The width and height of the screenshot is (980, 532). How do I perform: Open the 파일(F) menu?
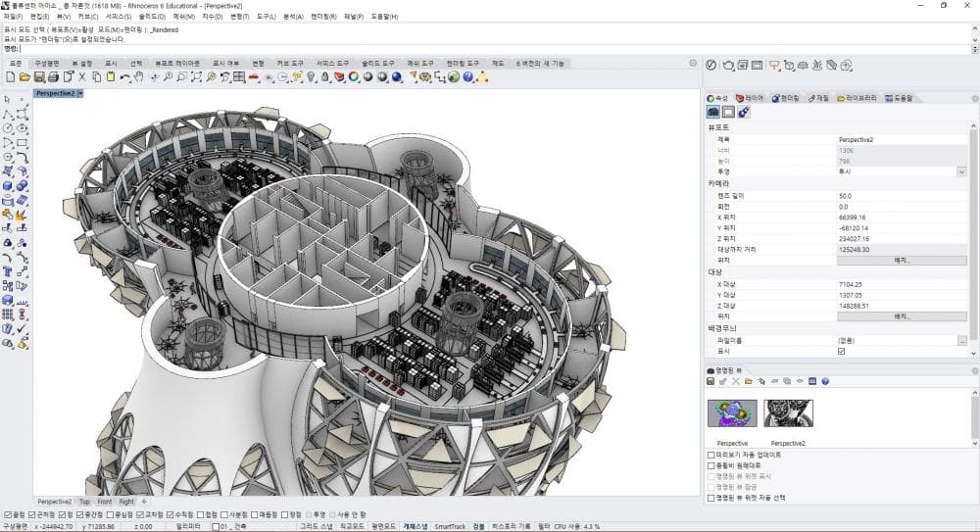coord(13,17)
